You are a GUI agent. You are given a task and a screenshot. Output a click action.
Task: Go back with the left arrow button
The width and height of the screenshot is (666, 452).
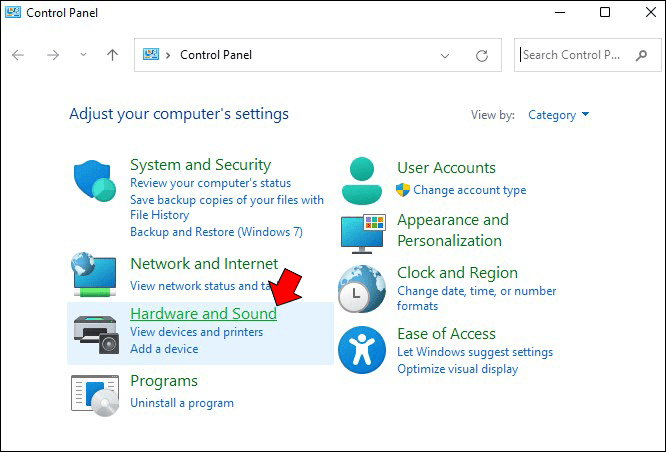(18, 55)
